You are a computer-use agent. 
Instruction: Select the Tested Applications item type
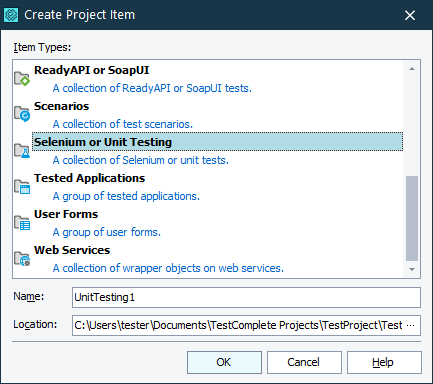(x=90, y=178)
